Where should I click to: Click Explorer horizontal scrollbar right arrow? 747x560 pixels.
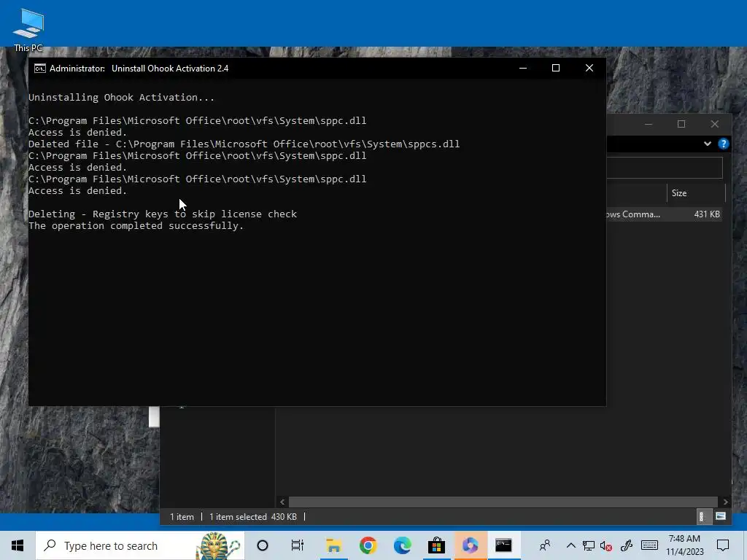tap(725, 502)
